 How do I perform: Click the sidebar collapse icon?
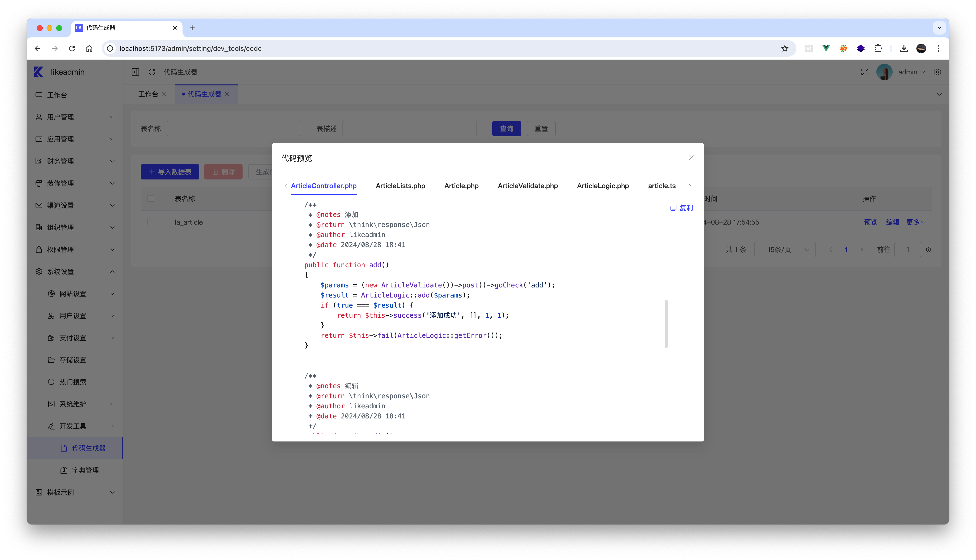(x=135, y=72)
